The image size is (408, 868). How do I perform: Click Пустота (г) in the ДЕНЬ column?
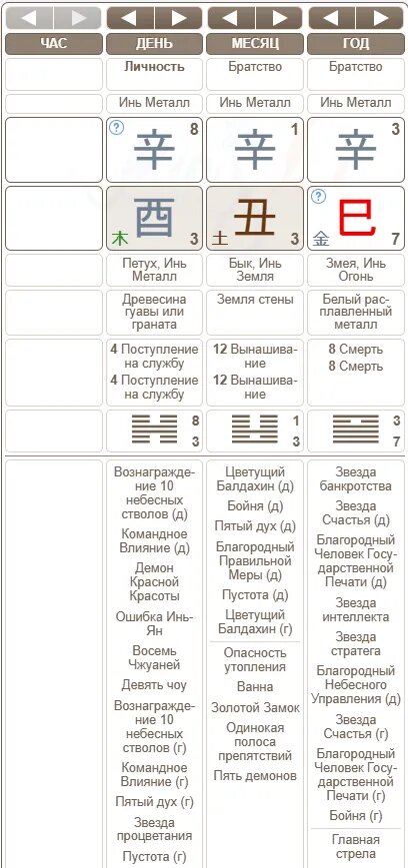click(154, 856)
